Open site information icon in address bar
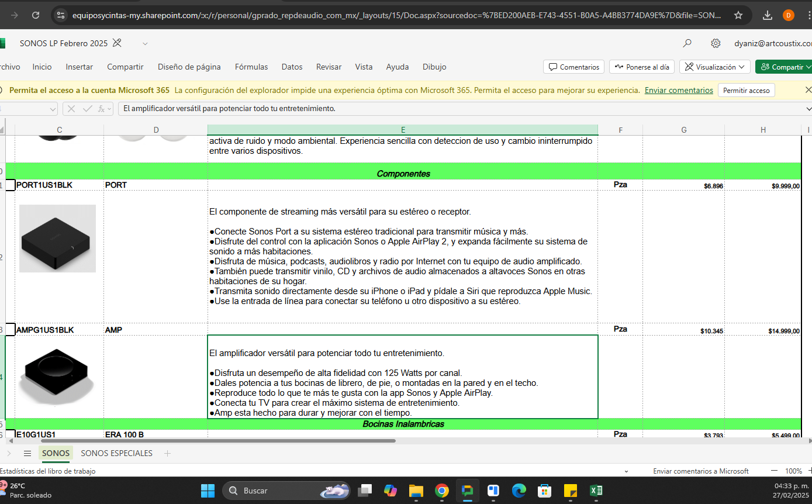812x504 pixels. pyautogui.click(x=61, y=15)
